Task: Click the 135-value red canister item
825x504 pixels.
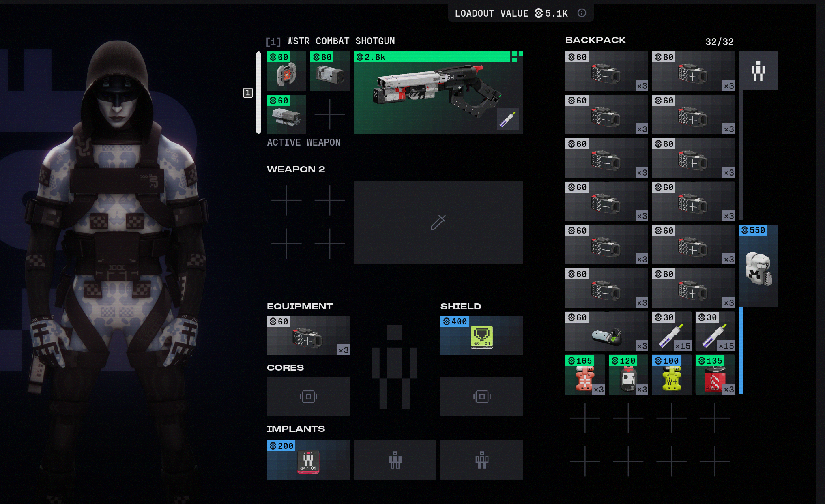Action: tap(715, 375)
